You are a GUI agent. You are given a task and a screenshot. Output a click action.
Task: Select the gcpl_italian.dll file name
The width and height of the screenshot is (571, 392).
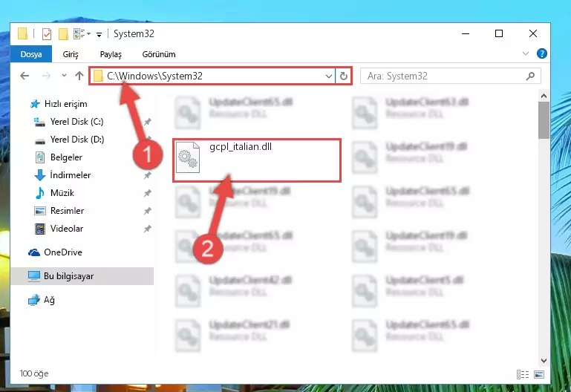coord(241,147)
